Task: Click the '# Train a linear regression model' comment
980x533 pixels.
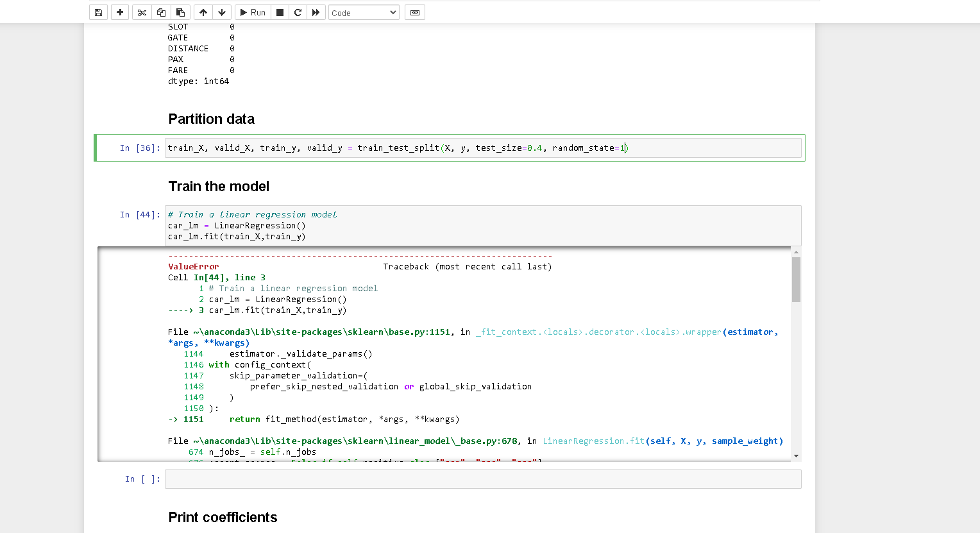Action: [x=252, y=214]
